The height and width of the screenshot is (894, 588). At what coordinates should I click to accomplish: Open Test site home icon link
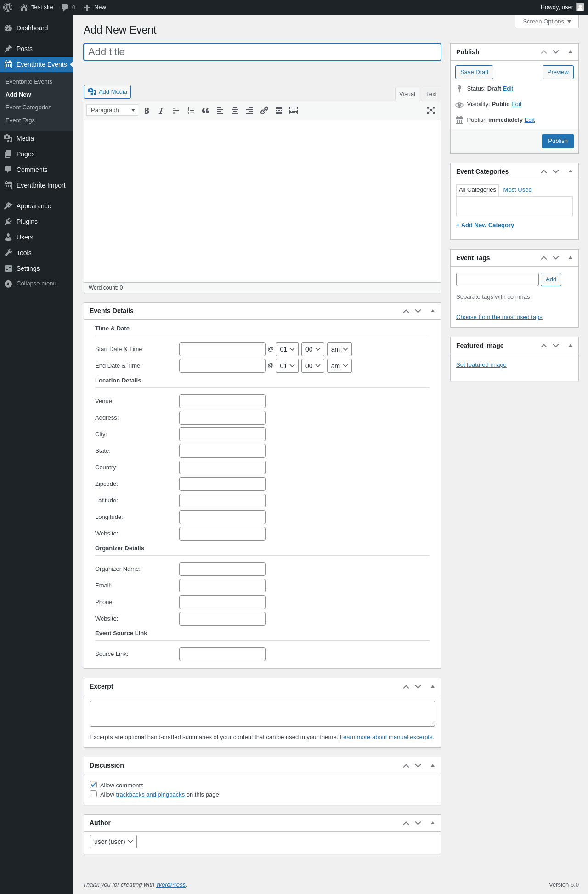point(37,7)
